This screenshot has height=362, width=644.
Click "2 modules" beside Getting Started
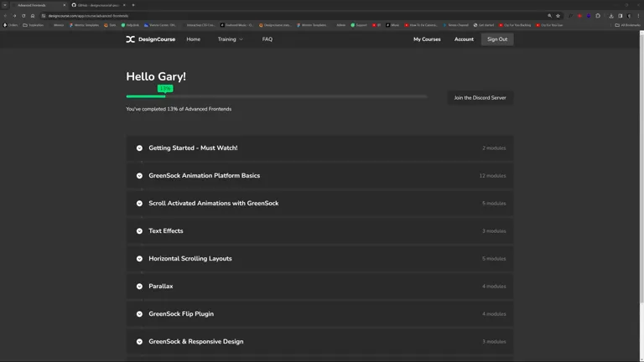[x=494, y=148]
